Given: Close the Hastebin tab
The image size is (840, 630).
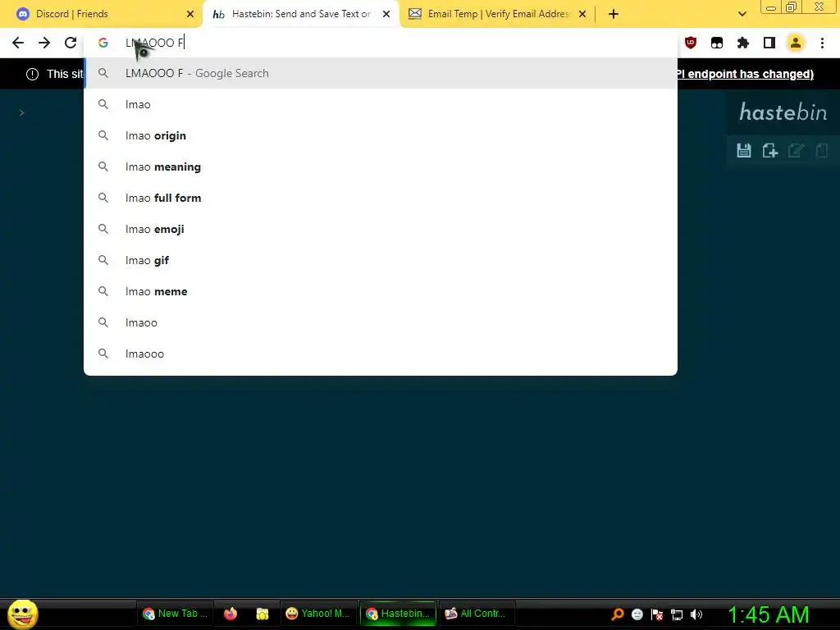Looking at the screenshot, I should pos(386,14).
